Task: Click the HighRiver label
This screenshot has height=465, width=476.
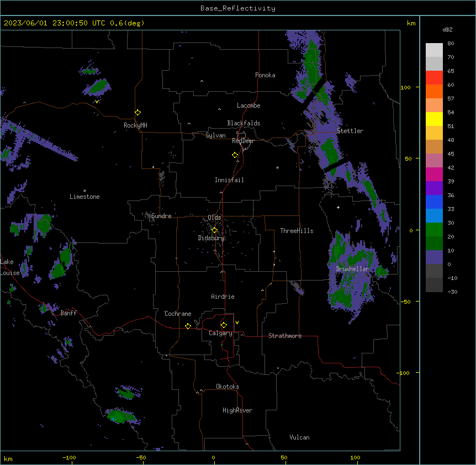Action: (x=237, y=410)
